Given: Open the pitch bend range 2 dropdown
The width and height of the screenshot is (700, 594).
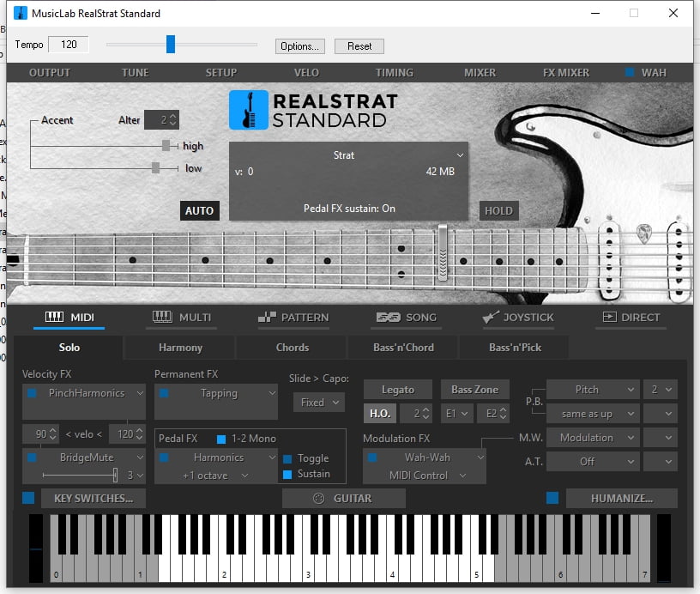Looking at the screenshot, I should 661,390.
